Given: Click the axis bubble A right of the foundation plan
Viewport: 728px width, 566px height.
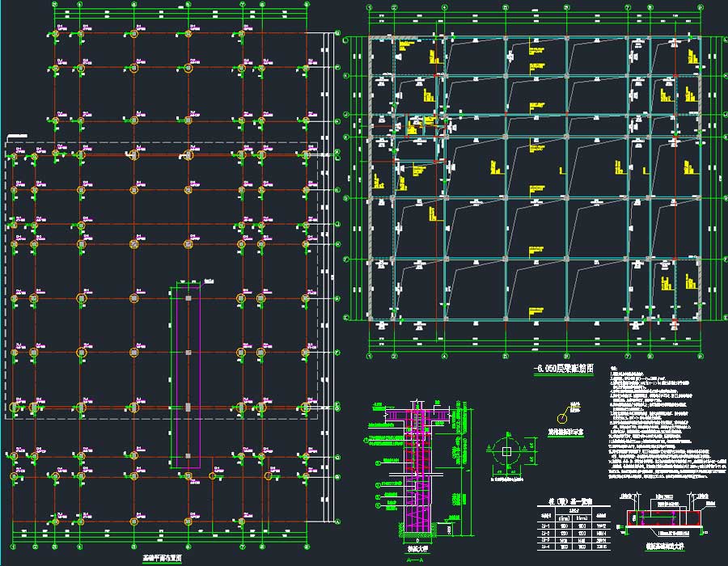Looking at the screenshot, I should (x=336, y=522).
